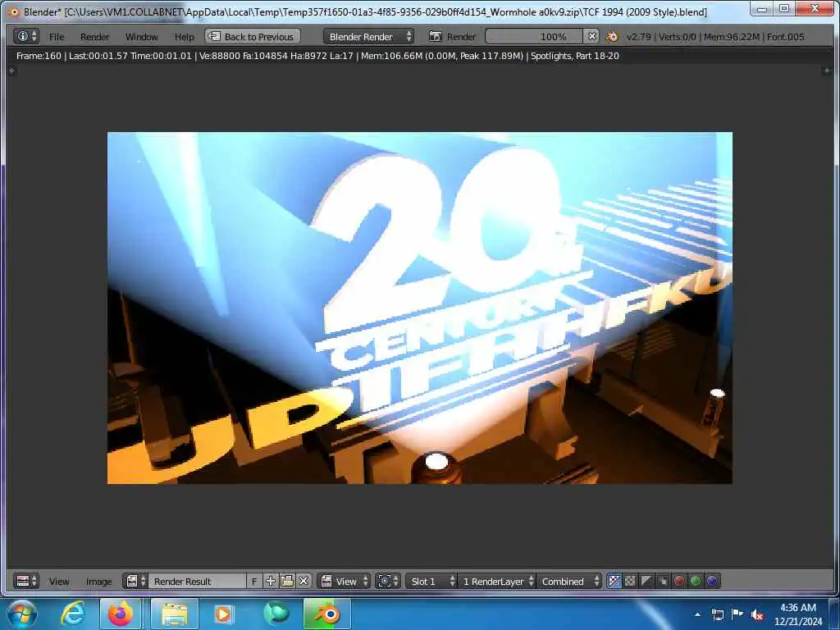Cancel the render with the X button
This screenshot has width=840, height=630.
[x=591, y=36]
